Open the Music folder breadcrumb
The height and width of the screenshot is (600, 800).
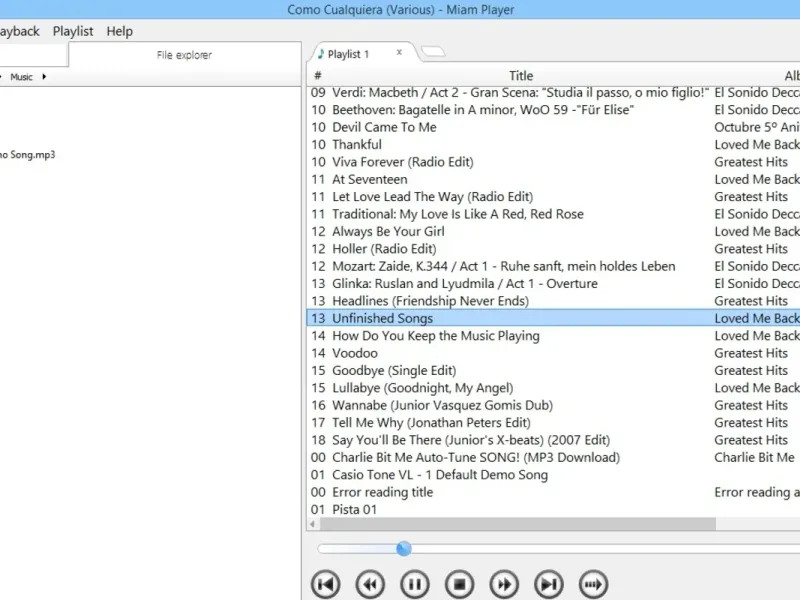(x=21, y=77)
